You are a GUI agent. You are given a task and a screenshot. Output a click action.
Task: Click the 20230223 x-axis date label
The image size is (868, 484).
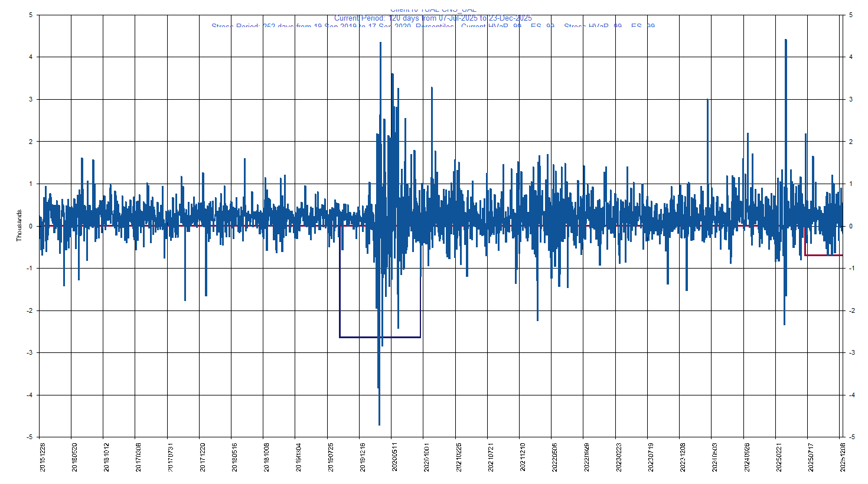[x=619, y=457]
